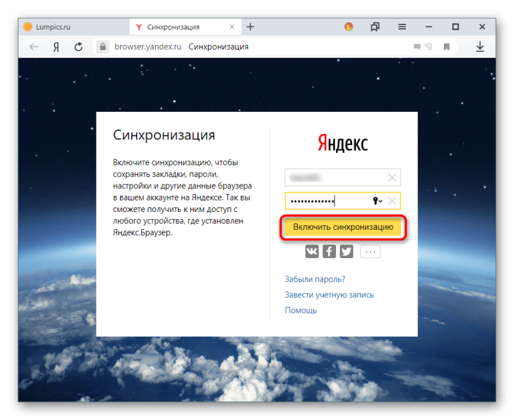The height and width of the screenshot is (420, 514).
Task: Click the Яндекс logo
Action: (342, 143)
